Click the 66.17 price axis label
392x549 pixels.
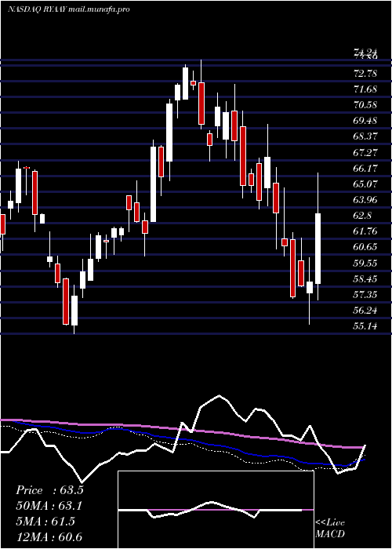coord(365,169)
